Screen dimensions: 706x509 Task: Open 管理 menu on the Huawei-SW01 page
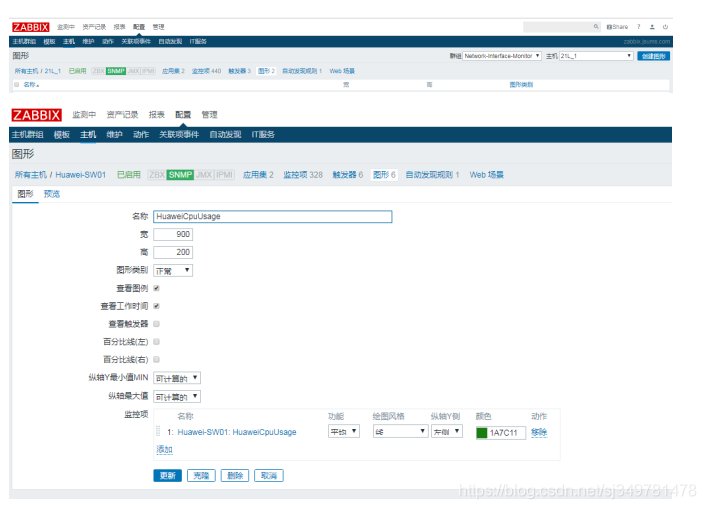(209, 115)
